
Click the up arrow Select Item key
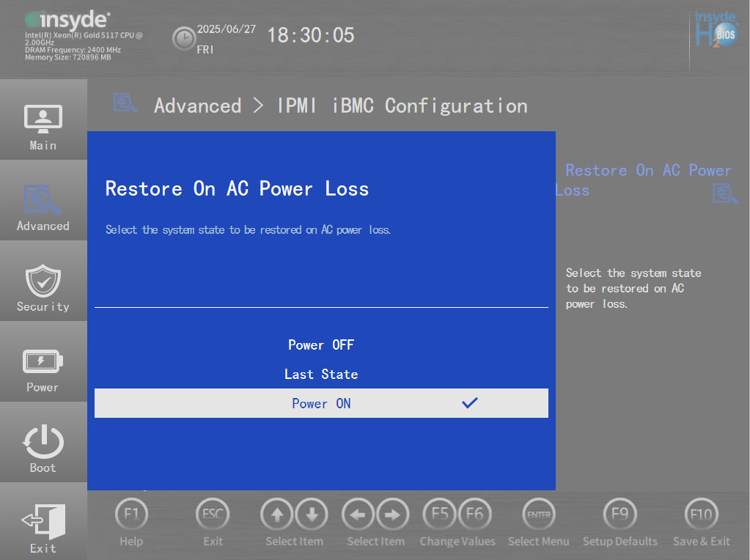277,515
